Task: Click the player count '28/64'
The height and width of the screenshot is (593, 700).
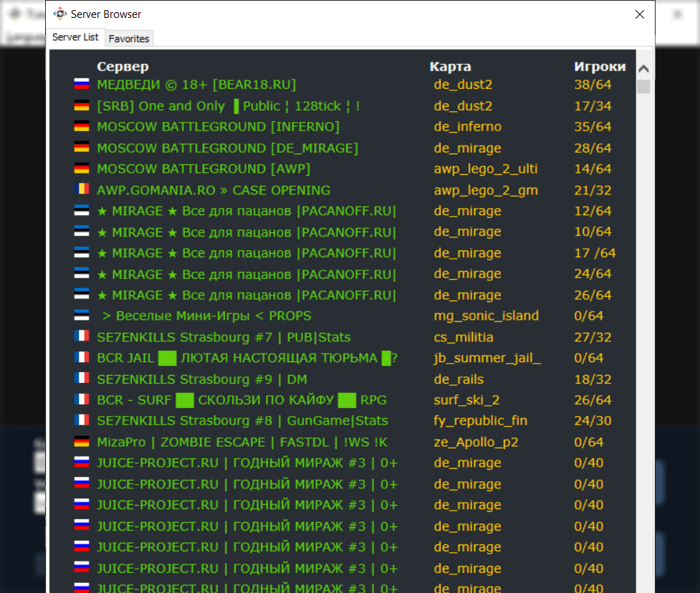Action: click(x=593, y=148)
